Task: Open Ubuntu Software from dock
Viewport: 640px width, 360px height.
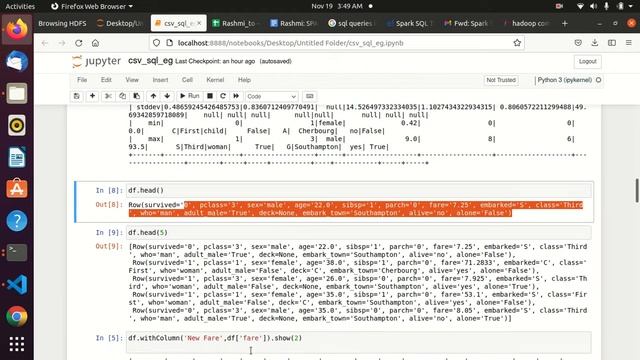Action: (x=17, y=189)
